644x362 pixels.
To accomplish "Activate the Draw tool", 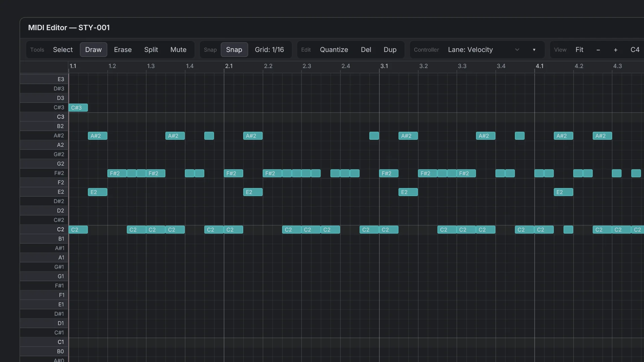I will [x=93, y=50].
